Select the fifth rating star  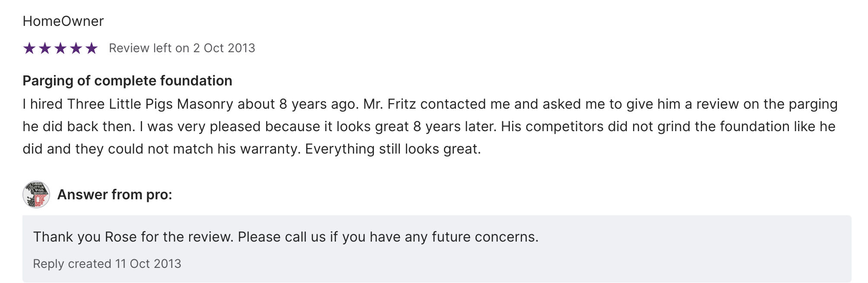pos(92,48)
